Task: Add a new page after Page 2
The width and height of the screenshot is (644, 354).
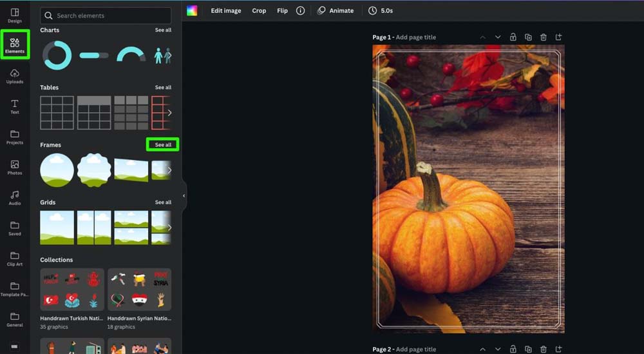Action: coord(558,349)
